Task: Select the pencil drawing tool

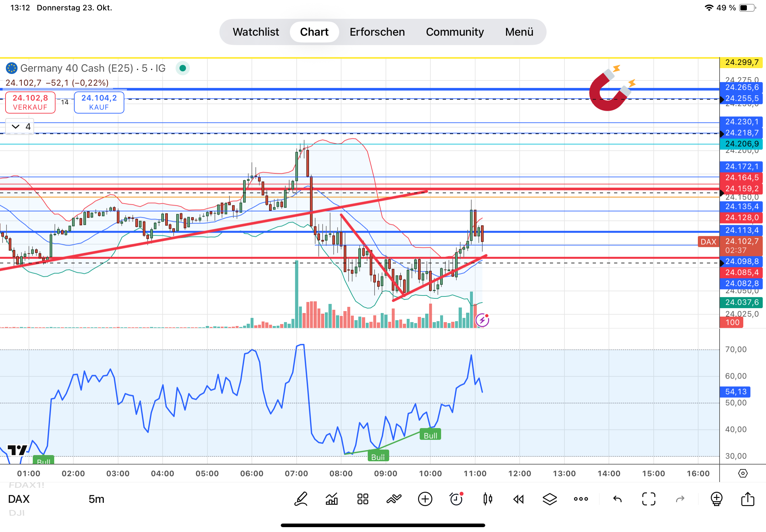Action: coord(301,499)
